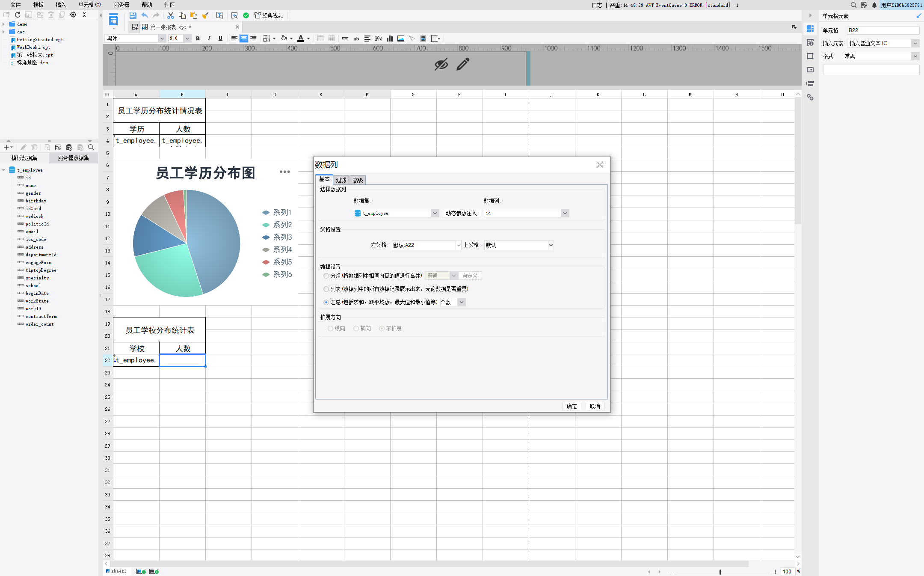
Task: Adjust the zoom slider handle
Action: coord(720,572)
